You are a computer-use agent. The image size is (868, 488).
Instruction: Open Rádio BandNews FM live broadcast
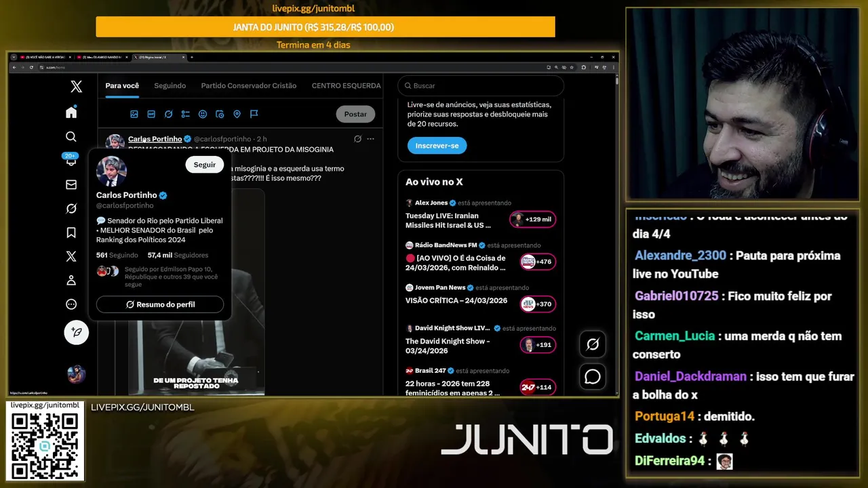pos(456,262)
